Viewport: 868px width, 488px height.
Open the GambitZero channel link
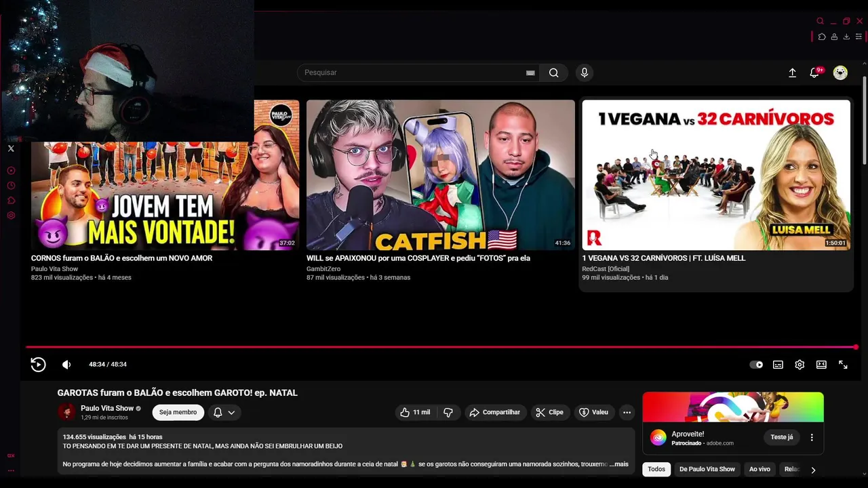click(323, 269)
